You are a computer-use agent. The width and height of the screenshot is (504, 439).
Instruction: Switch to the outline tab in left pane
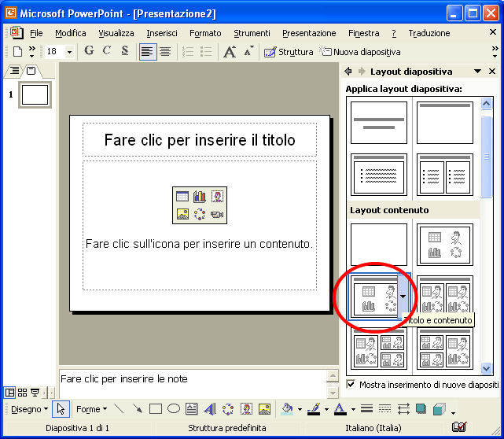pyautogui.click(x=14, y=71)
